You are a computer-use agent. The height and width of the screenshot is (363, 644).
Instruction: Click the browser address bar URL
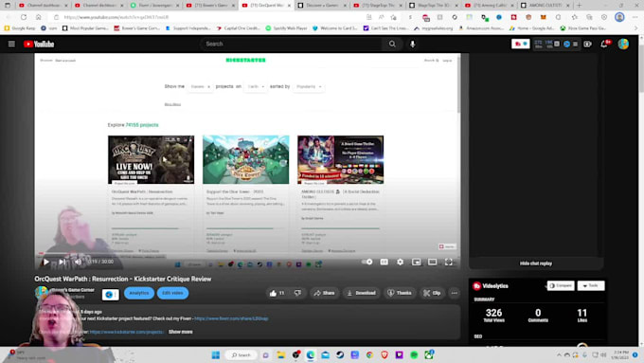point(116,17)
